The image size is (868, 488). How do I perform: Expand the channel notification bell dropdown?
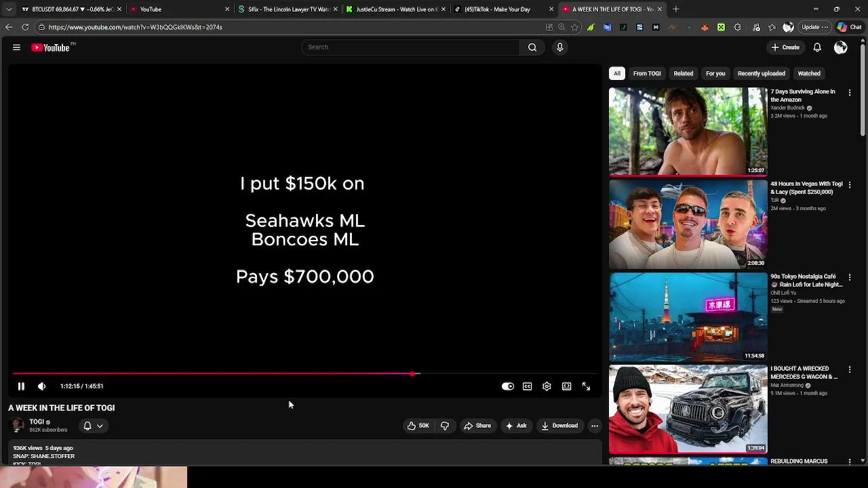[x=93, y=426]
